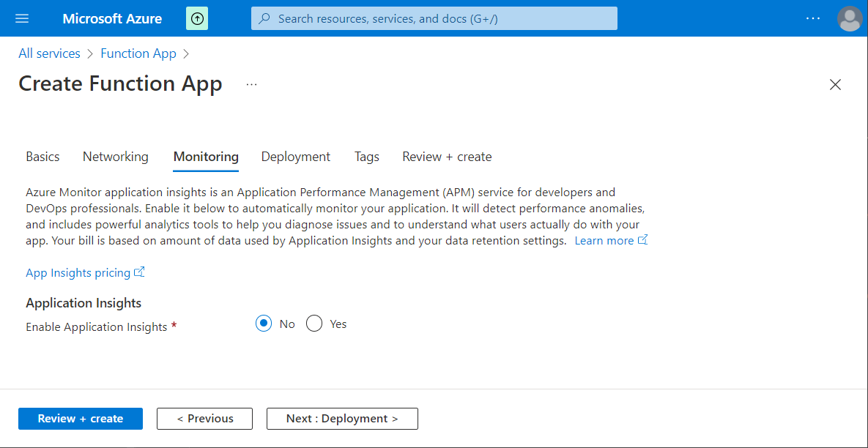Viewport: 868px width, 448px height.
Task: Focus the Search resources, services, and docs box
Action: tap(434, 19)
